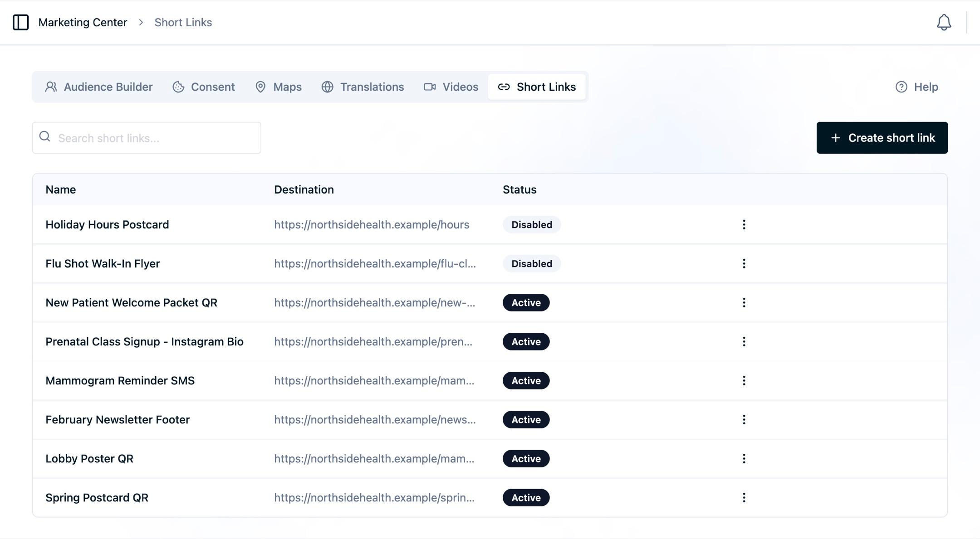Click the Create short link button
The width and height of the screenshot is (980, 539).
(x=882, y=138)
